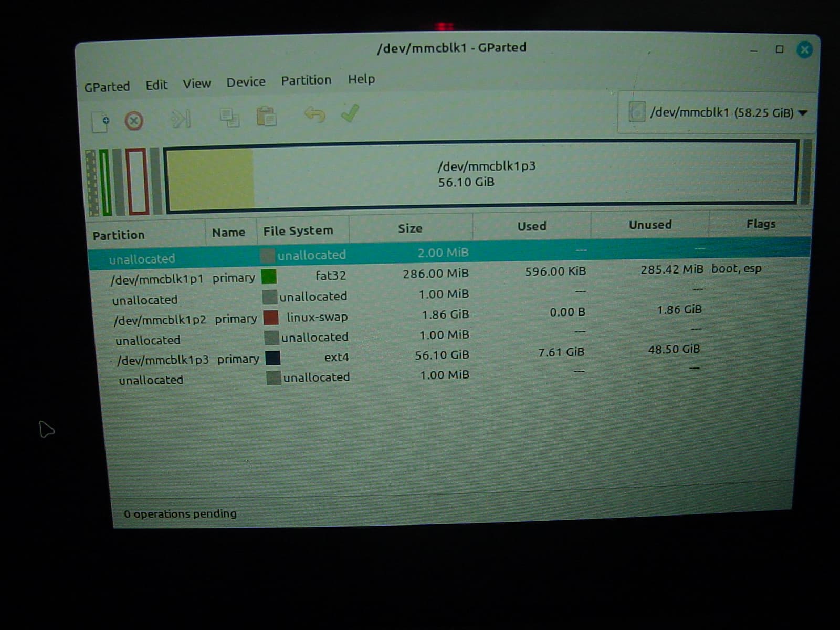Viewport: 840px width, 630px height.
Task: Click the green fat32 color swatch
Action: point(269,276)
